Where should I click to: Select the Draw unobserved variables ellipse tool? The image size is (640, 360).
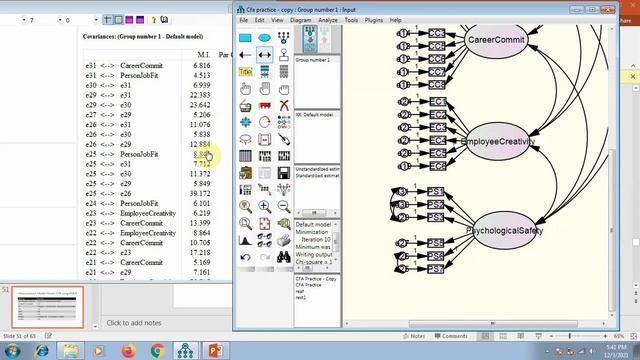point(264,38)
